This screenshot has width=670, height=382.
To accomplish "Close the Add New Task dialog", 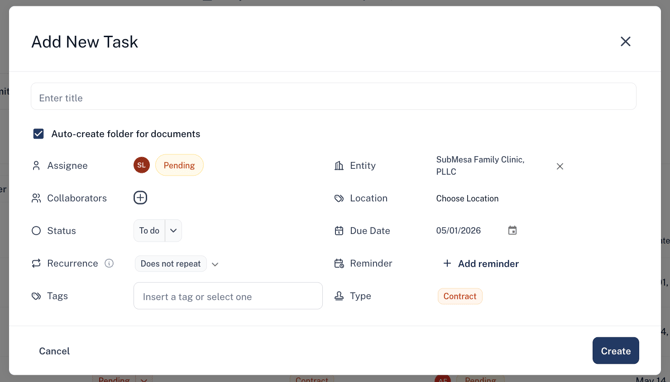I will [x=625, y=41].
